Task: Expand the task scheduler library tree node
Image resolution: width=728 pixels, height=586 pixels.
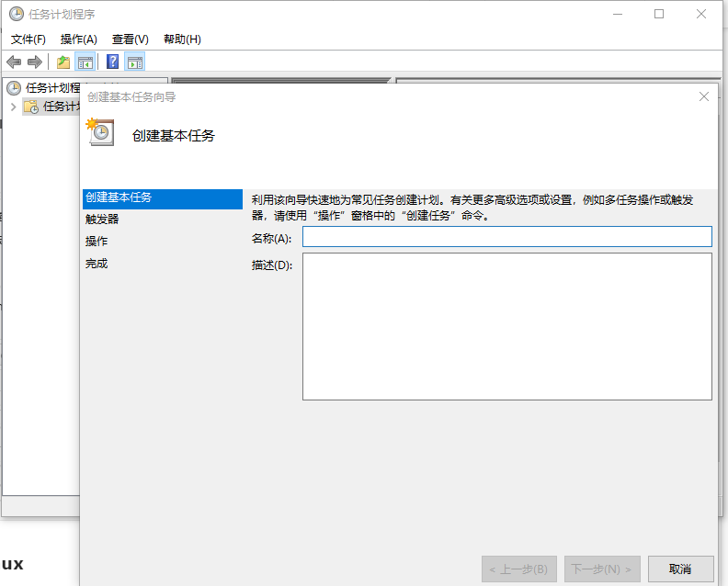Action: click(14, 107)
